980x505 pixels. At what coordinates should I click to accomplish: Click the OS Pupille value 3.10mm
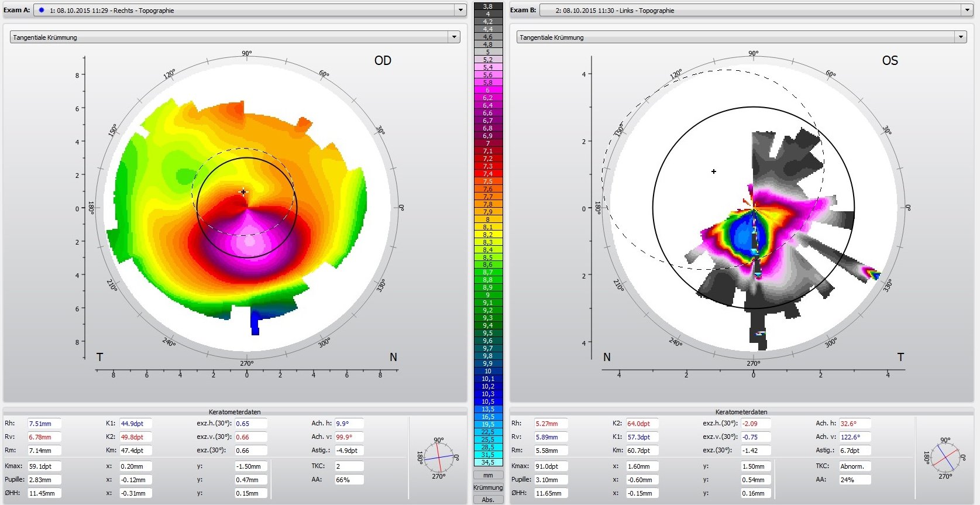551,479
